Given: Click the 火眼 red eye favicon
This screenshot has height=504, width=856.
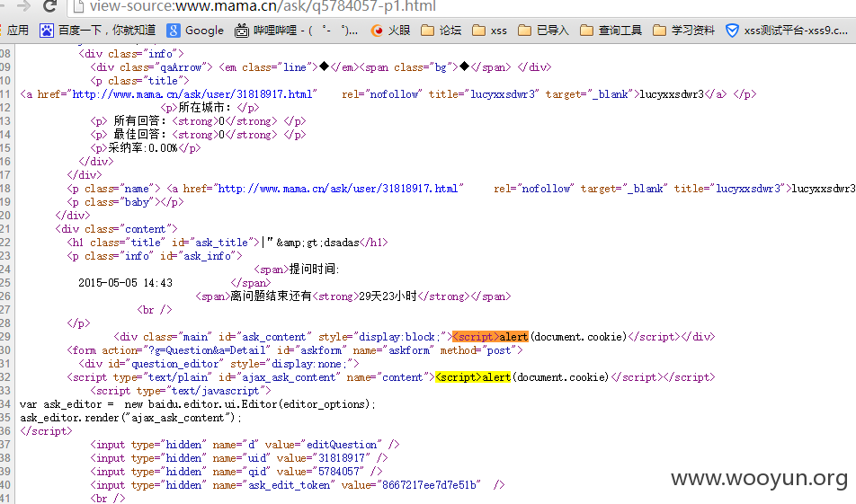Looking at the screenshot, I should click(x=377, y=31).
